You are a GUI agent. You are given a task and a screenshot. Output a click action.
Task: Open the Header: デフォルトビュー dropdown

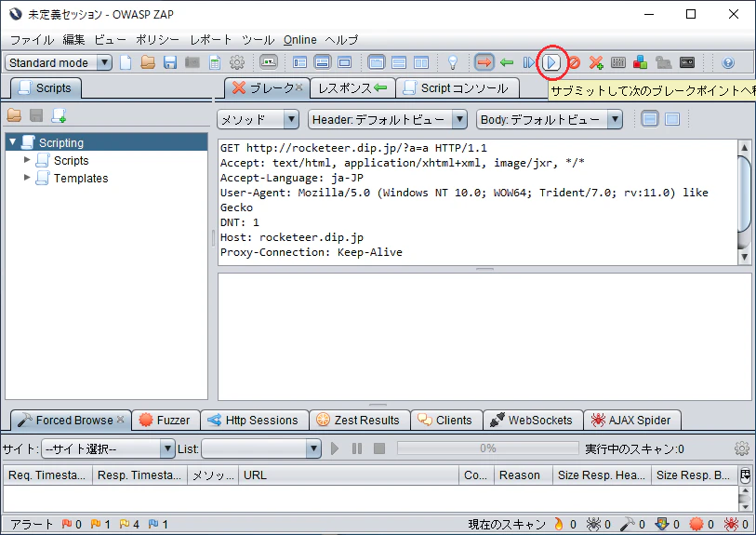pos(388,119)
